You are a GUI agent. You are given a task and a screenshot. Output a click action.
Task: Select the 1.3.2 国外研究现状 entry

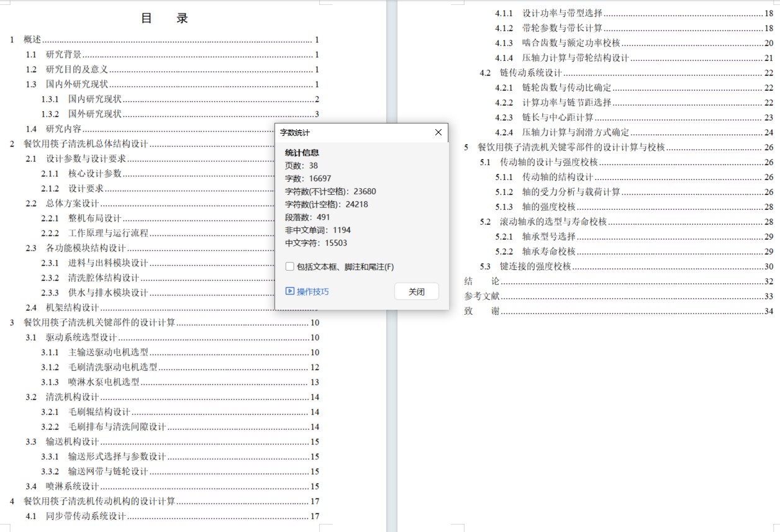[180, 114]
